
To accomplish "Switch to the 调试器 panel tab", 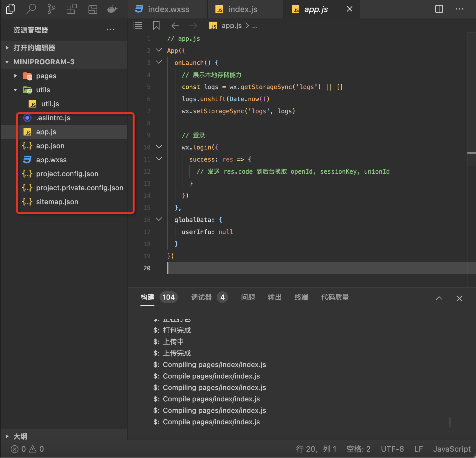I will pos(201,297).
